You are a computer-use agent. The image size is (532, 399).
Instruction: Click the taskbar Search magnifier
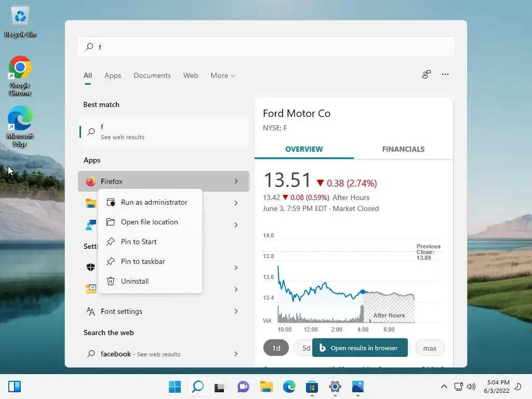coord(198,387)
